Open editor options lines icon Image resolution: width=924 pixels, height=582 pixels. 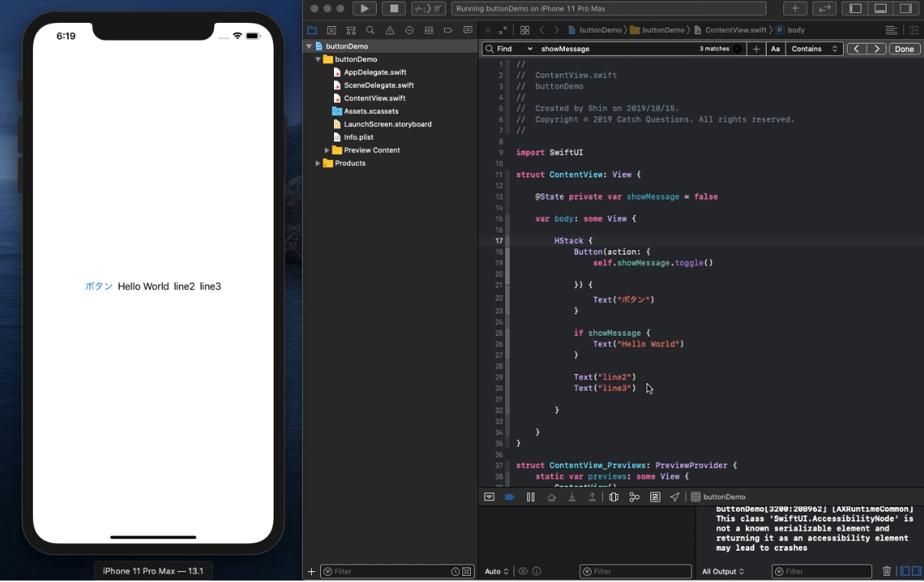coord(891,31)
